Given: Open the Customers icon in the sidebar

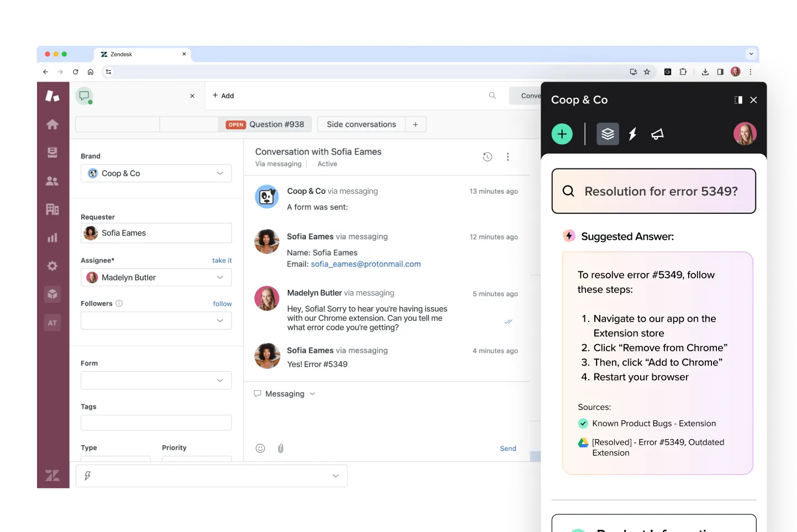Looking at the screenshot, I should [x=52, y=181].
